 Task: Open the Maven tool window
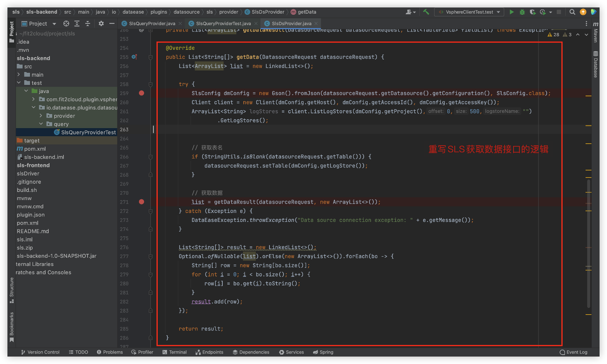click(x=595, y=32)
